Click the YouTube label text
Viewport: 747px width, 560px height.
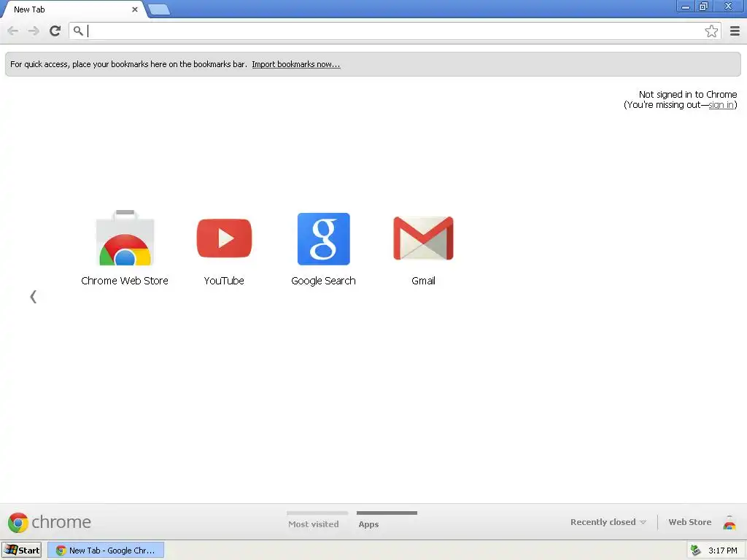[x=224, y=281]
